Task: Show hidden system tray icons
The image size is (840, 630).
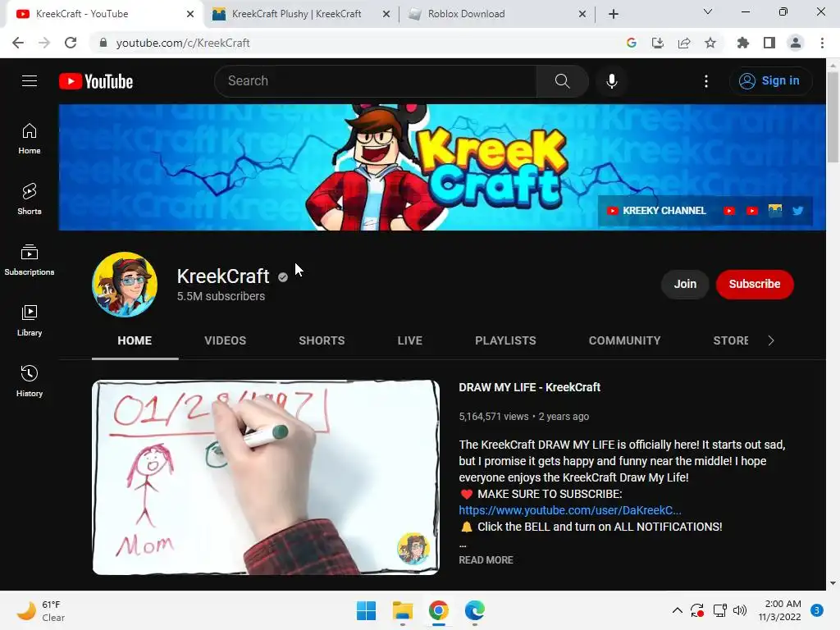Action: pyautogui.click(x=677, y=610)
